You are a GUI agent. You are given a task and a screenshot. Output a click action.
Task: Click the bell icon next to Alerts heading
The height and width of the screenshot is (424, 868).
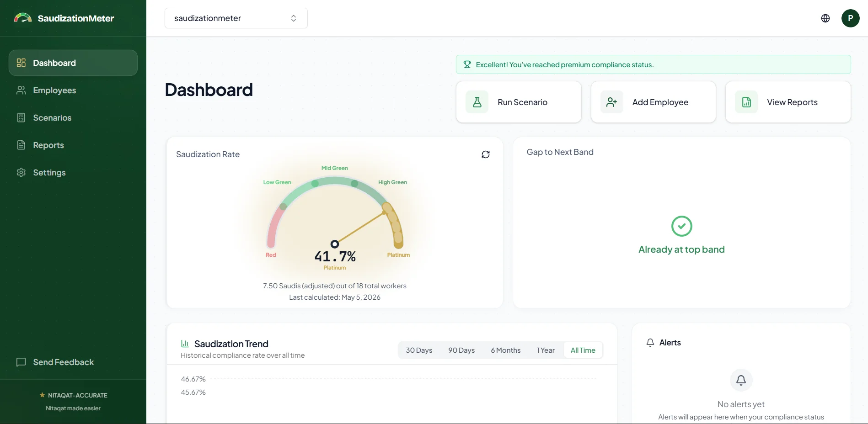tap(650, 343)
